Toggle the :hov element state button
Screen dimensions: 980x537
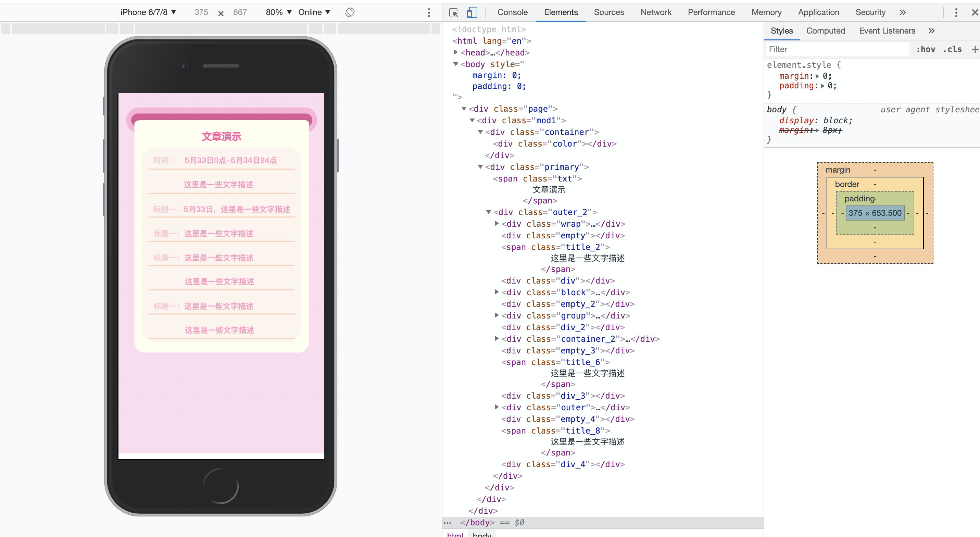(926, 49)
